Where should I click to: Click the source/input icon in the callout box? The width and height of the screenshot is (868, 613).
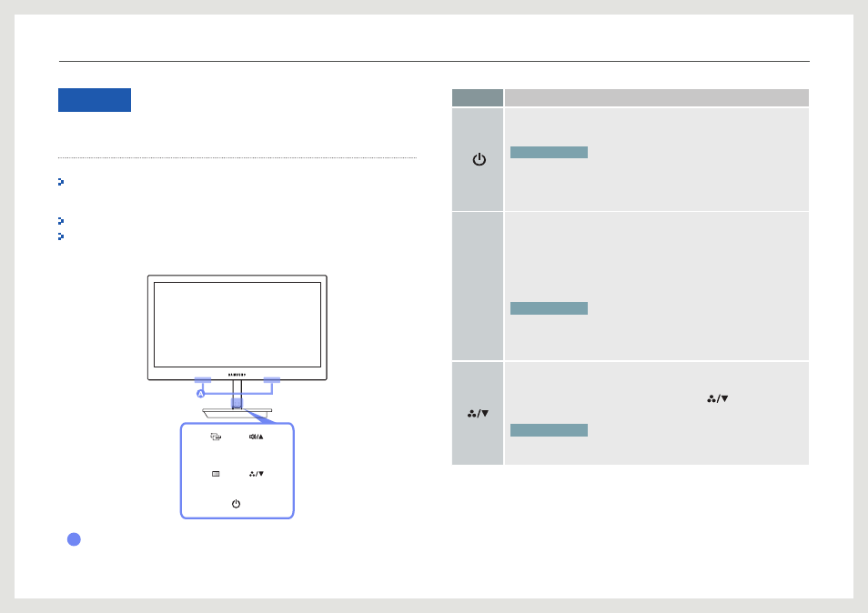tap(216, 437)
